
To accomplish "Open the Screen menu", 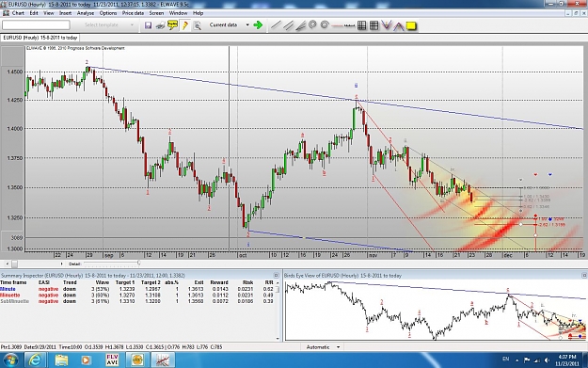I will [156, 13].
